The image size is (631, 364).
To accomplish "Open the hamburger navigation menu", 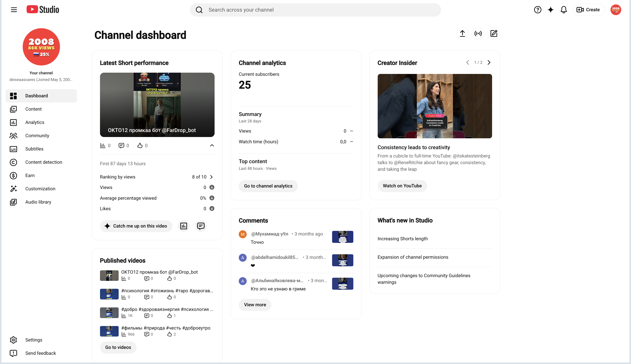I will click(x=14, y=10).
